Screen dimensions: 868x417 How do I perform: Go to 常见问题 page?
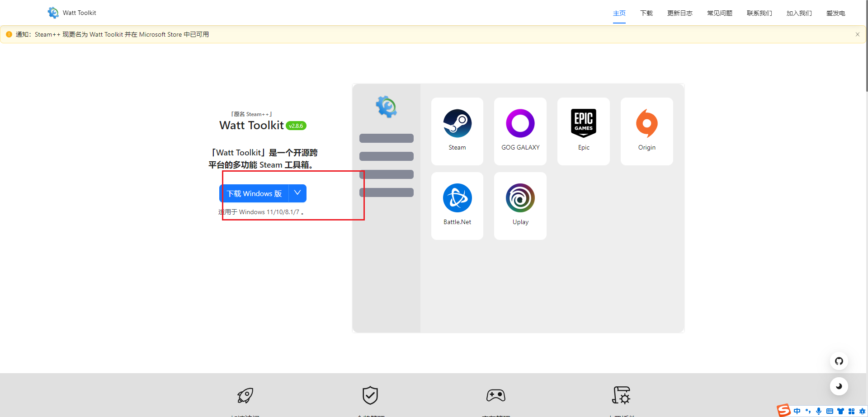(x=719, y=13)
